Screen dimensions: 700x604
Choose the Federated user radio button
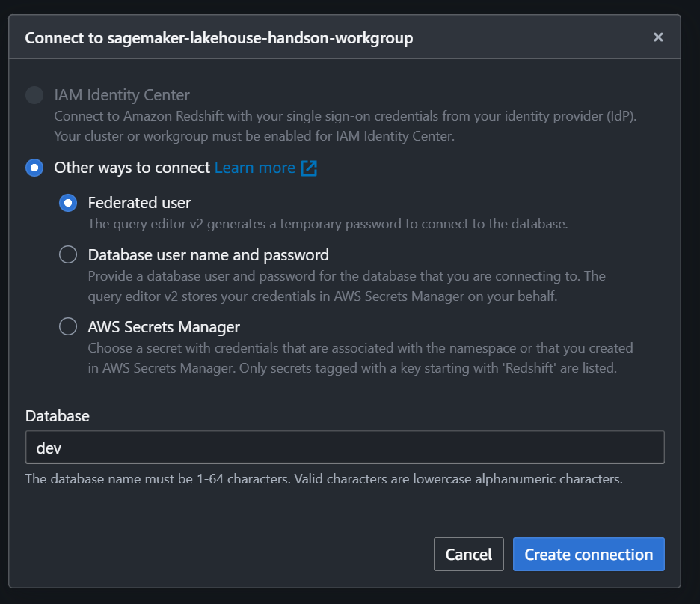68,203
